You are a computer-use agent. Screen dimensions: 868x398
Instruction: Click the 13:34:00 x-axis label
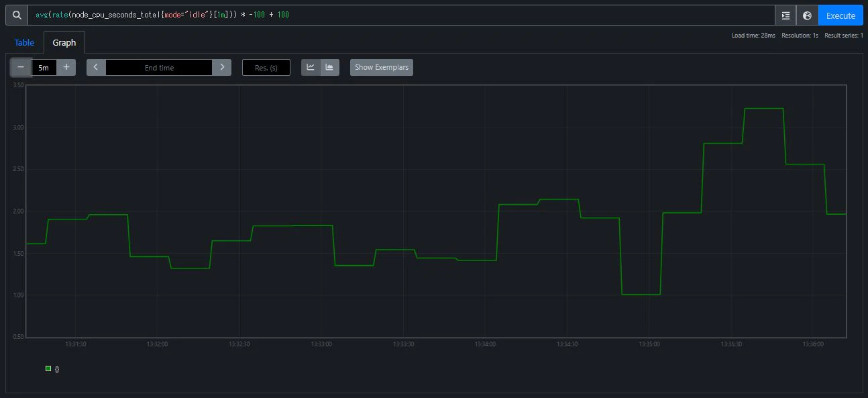pyautogui.click(x=485, y=344)
